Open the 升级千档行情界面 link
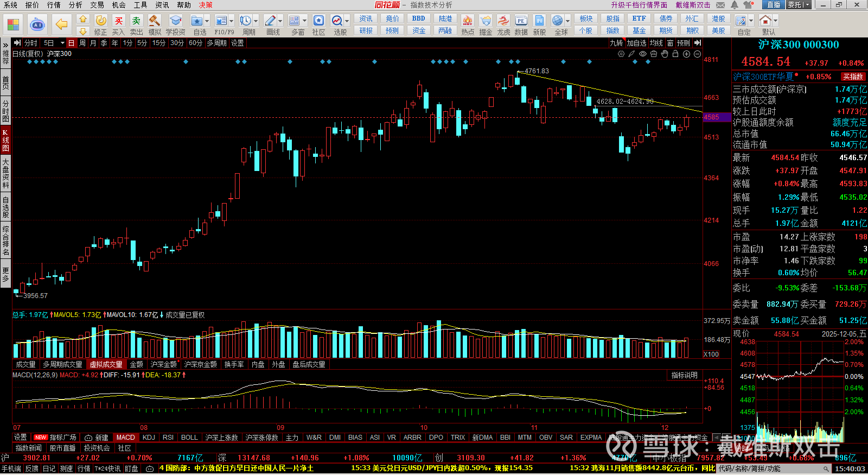868x475 pixels. pyautogui.click(x=639, y=5)
